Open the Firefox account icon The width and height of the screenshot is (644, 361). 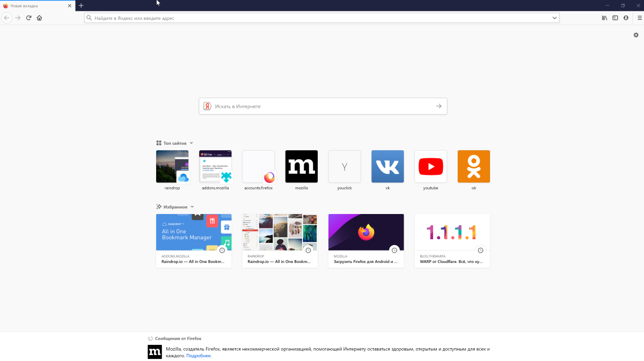point(626,17)
